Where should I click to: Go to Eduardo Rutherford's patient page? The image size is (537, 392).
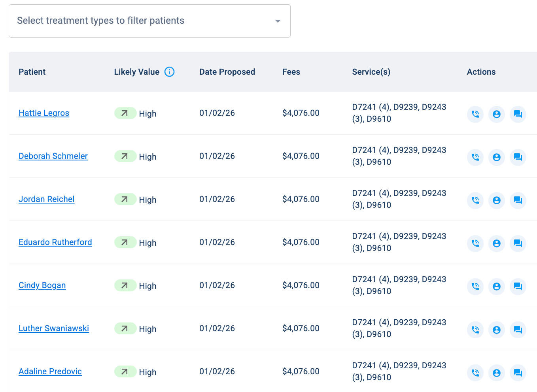(x=55, y=243)
